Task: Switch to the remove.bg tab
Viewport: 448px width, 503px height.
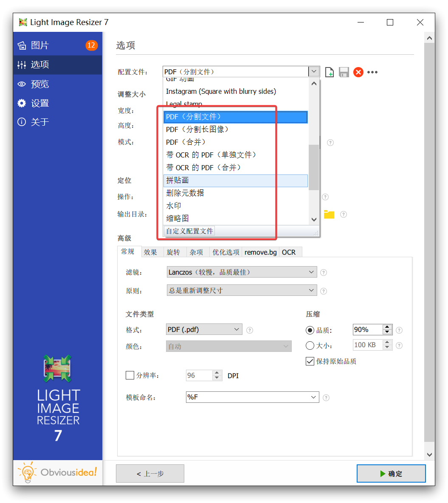Action: (x=261, y=253)
